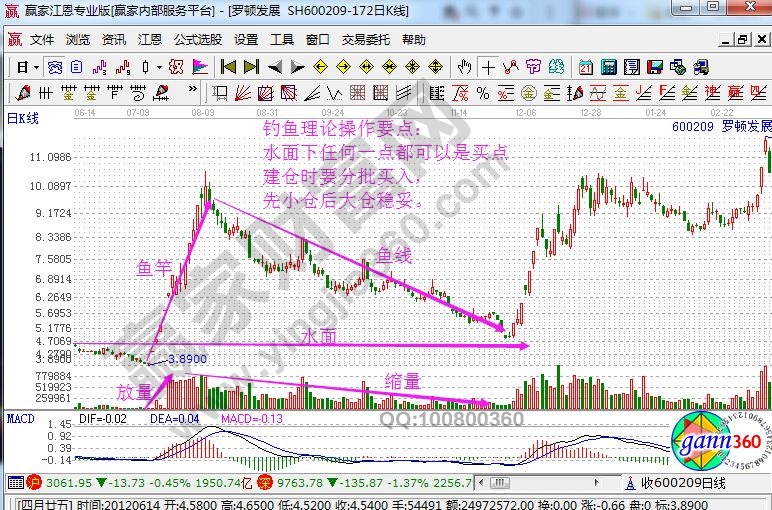Toggle the hand pan tool
Image resolution: width=772 pixels, height=510 pixels.
[464, 67]
